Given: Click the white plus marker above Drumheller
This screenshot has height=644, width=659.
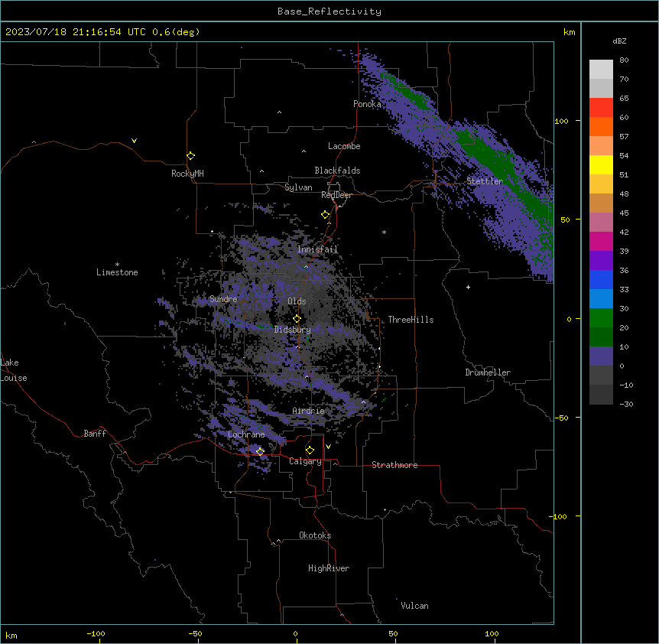Looking at the screenshot, I should click(x=468, y=287).
